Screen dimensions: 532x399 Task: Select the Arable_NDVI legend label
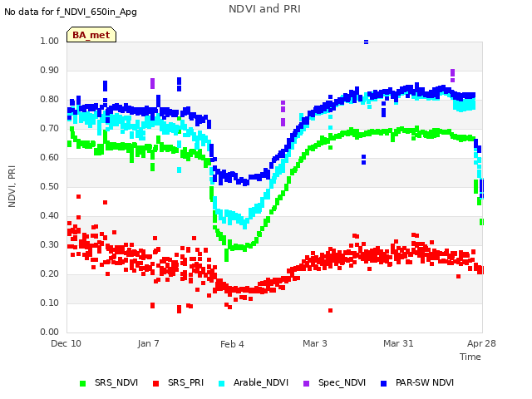click(261, 382)
